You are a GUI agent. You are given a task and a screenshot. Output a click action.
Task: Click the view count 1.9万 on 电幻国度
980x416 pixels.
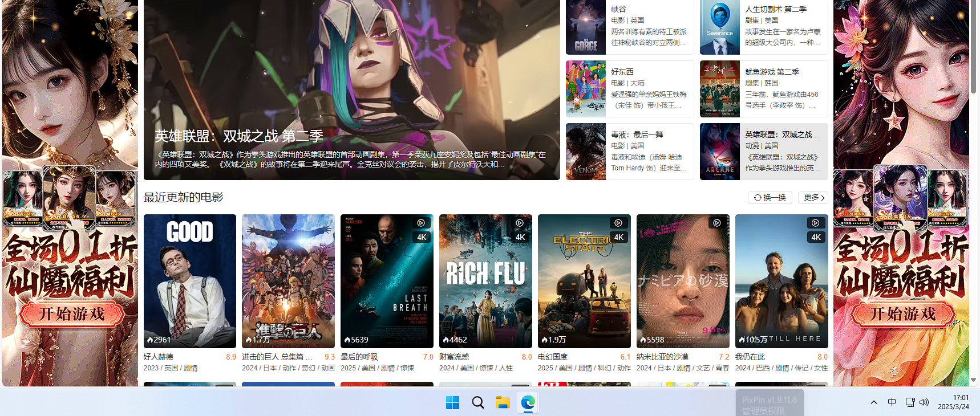pyautogui.click(x=554, y=340)
